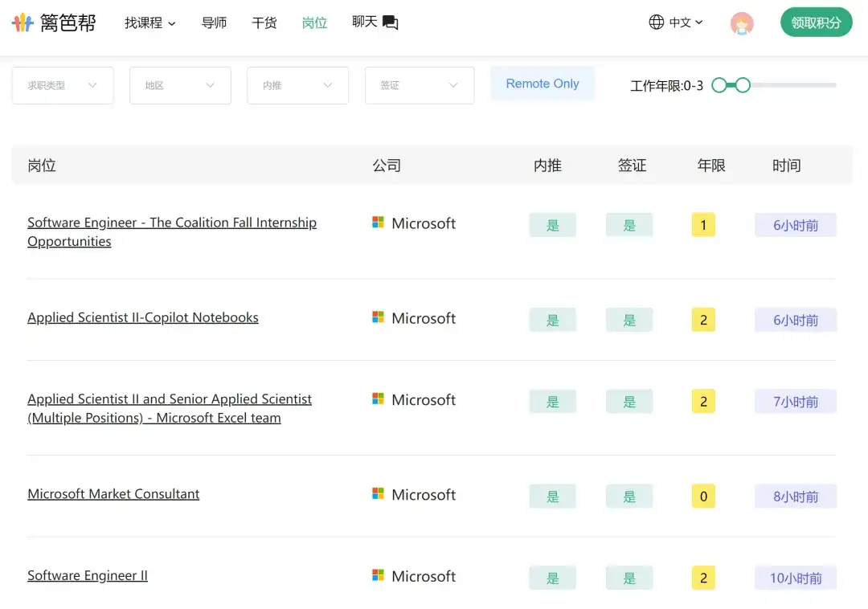Open Software Engineer Coalition Fall Internship link
The image size is (868, 609).
[x=172, y=231]
